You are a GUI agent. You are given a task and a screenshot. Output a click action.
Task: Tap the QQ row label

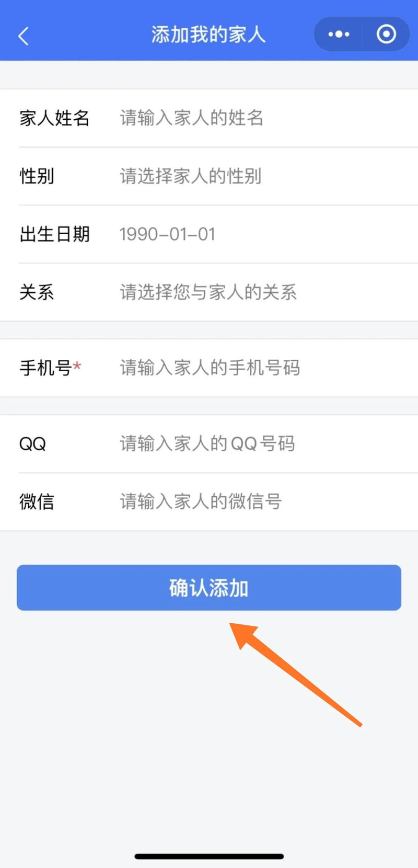(32, 444)
